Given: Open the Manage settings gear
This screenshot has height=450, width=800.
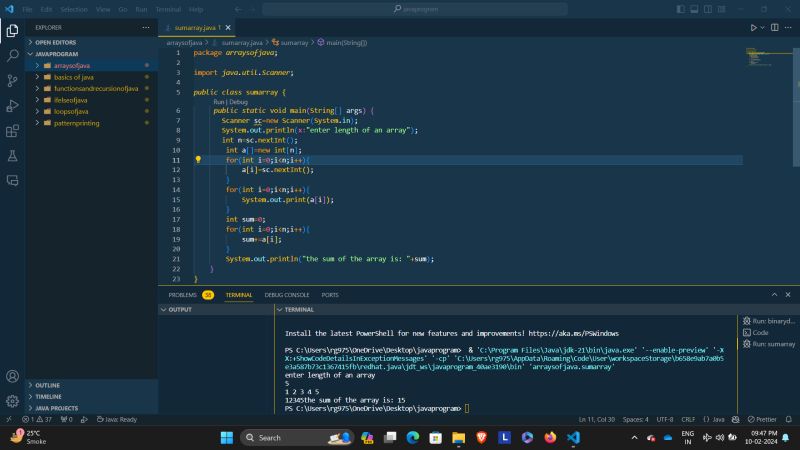Looking at the screenshot, I should pyautogui.click(x=12, y=401).
